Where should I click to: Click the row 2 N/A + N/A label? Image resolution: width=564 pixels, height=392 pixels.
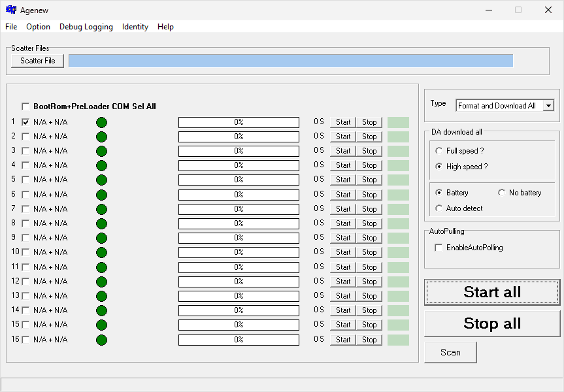(50, 137)
